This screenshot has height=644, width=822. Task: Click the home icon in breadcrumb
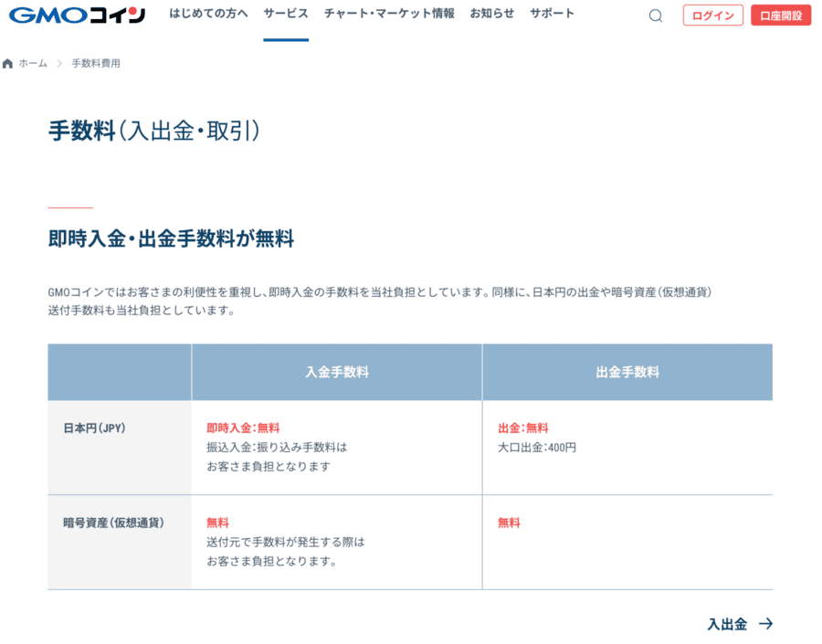click(7, 63)
